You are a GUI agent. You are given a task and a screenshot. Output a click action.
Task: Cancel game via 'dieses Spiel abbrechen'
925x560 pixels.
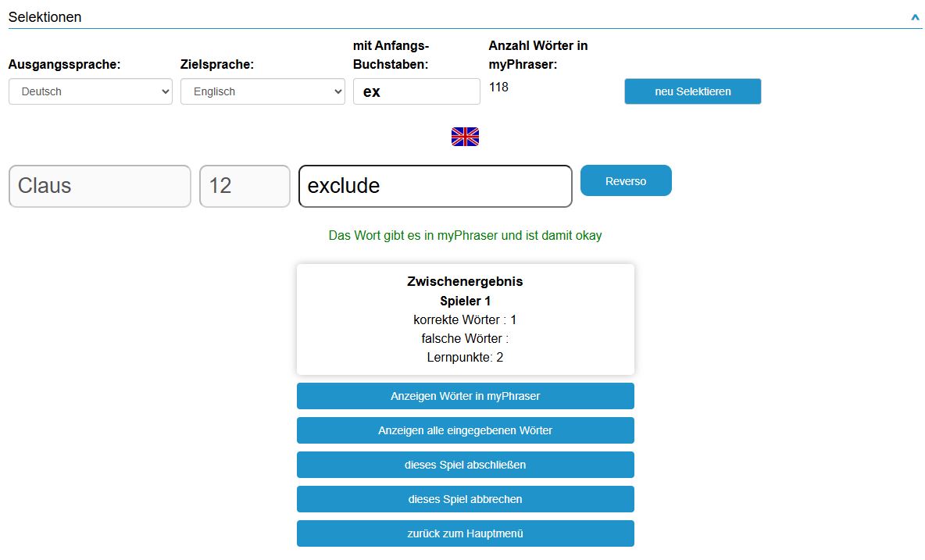(466, 499)
